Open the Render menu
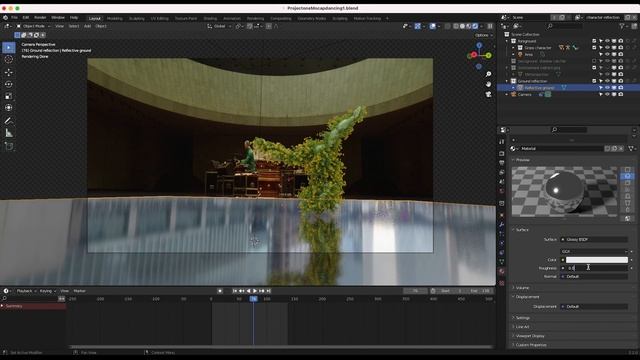 coord(40,18)
